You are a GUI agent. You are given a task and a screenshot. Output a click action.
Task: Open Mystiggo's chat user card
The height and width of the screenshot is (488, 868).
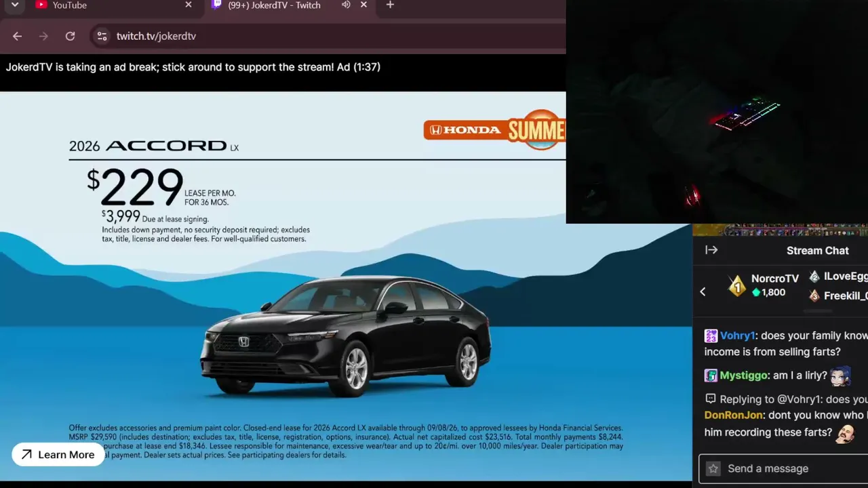[743, 375]
